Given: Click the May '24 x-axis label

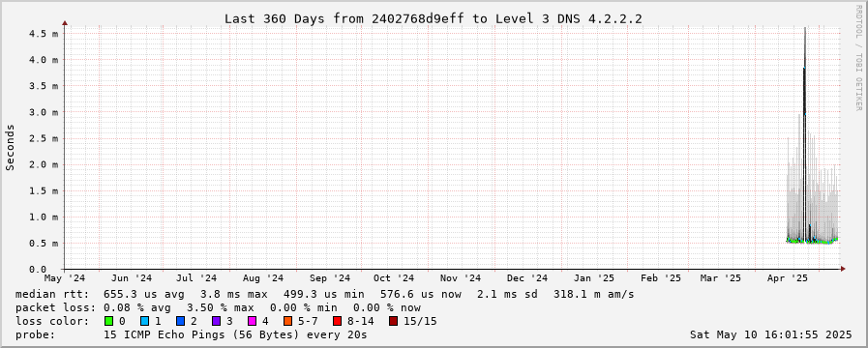Looking at the screenshot, I should pyautogui.click(x=65, y=278).
